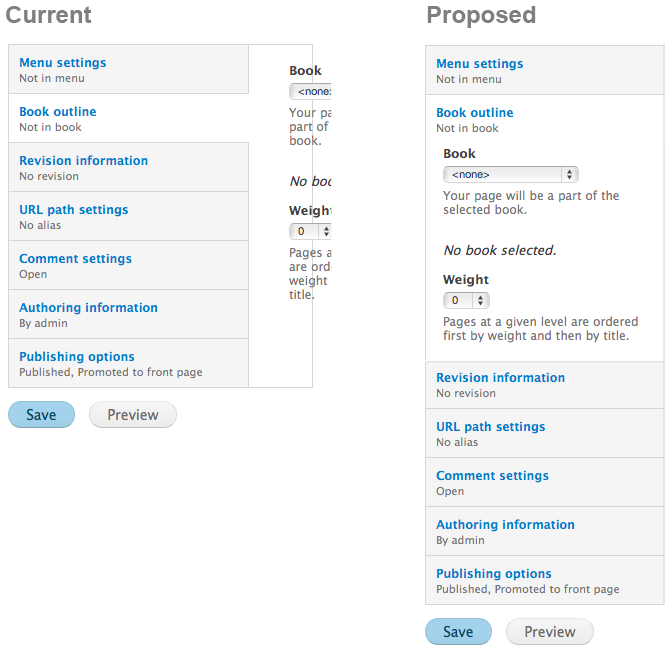Expand Menu settings section in Proposed panel
Viewport: 671px width, 650px height.
(480, 64)
